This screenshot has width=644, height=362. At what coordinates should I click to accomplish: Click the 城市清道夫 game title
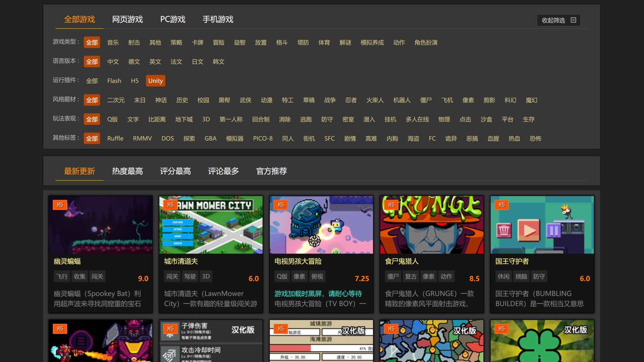(x=181, y=261)
